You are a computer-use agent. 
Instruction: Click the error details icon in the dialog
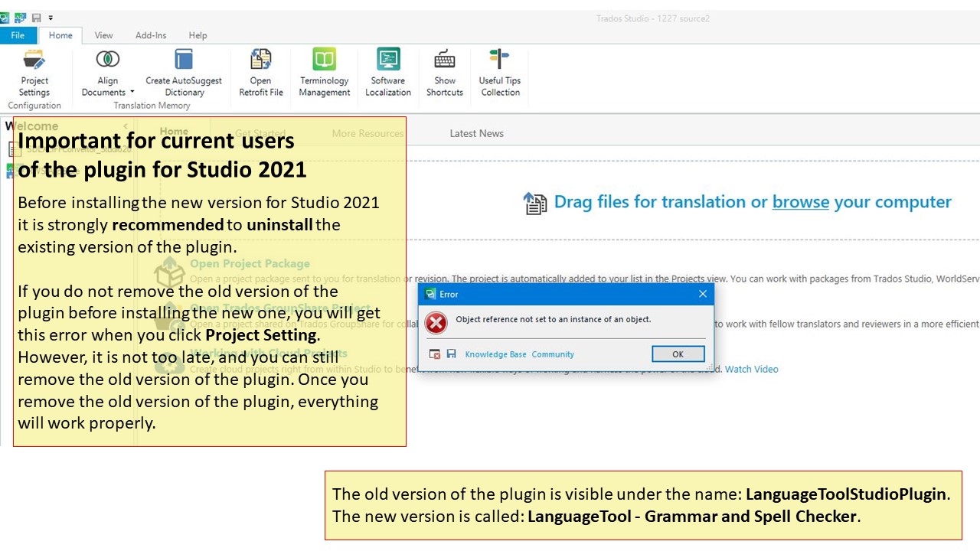(435, 354)
